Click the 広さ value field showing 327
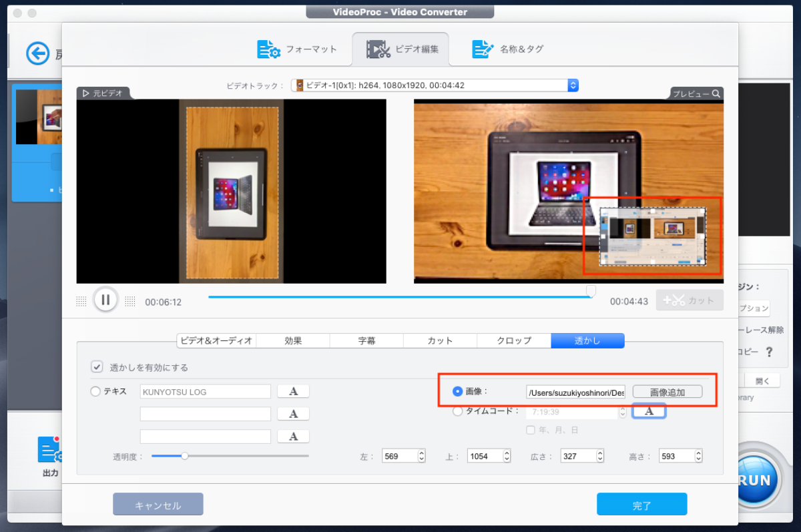The width and height of the screenshot is (801, 532). pos(579,457)
